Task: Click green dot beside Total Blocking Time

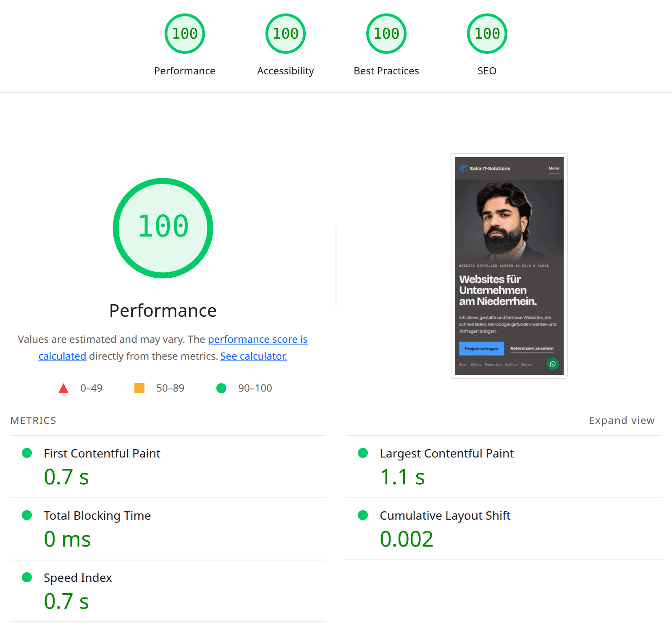Action: pyautogui.click(x=27, y=515)
